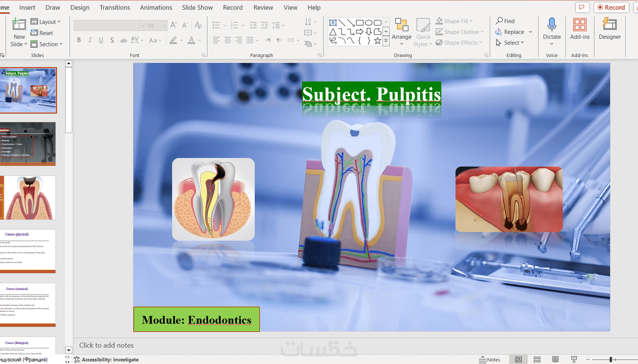The image size is (638, 364).
Task: Toggle Strikethrough formatting
Action: (x=123, y=40)
